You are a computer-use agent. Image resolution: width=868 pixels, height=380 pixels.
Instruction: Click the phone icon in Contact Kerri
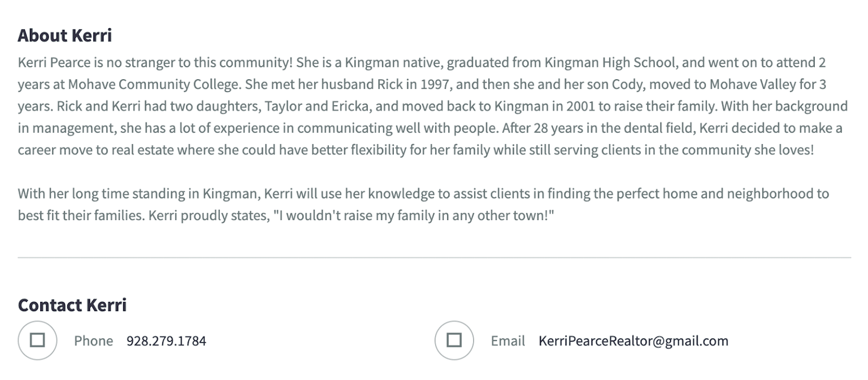(x=37, y=340)
